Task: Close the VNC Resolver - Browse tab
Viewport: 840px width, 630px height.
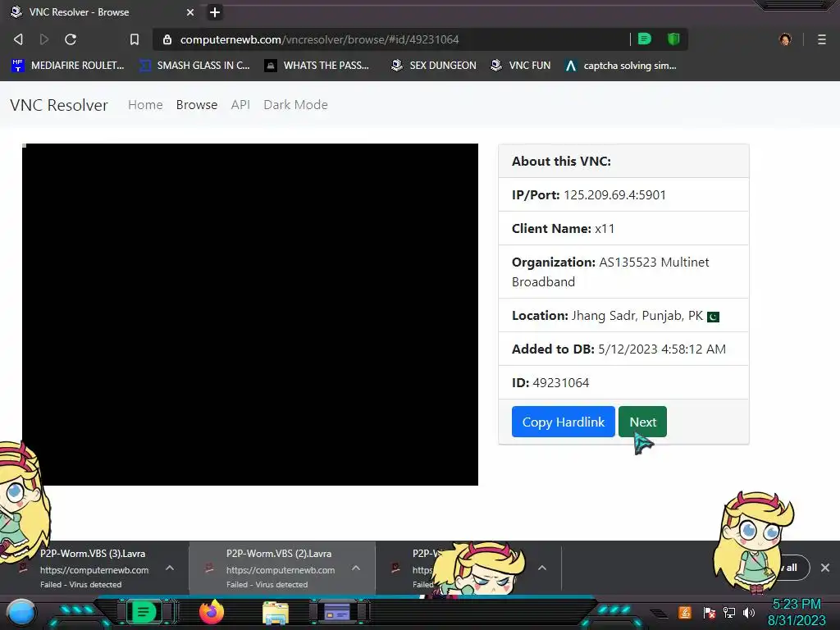Action: pos(190,11)
